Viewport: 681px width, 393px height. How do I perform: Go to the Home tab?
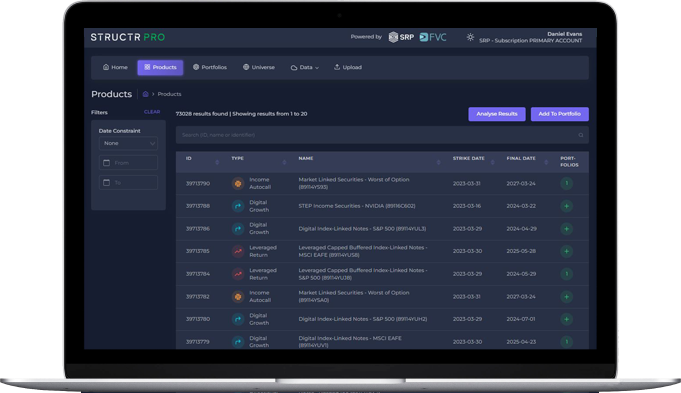tap(115, 67)
